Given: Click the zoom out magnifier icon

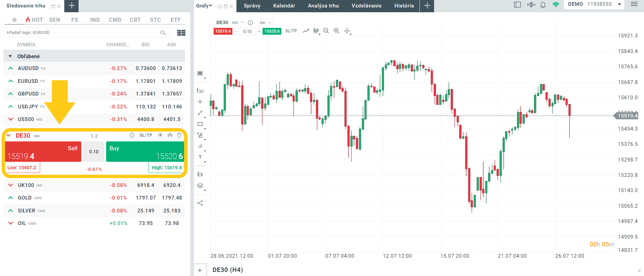Looking at the screenshot, I should click(x=326, y=31).
